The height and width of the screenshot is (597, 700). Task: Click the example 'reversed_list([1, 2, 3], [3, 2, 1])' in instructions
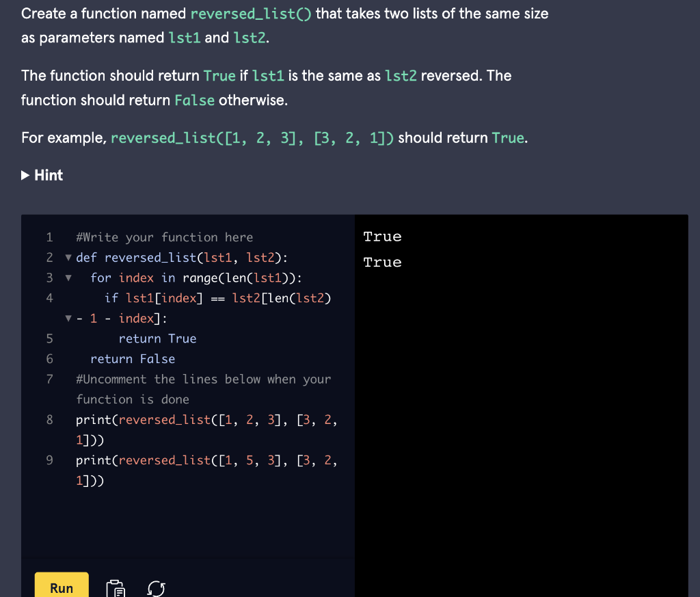pos(252,138)
